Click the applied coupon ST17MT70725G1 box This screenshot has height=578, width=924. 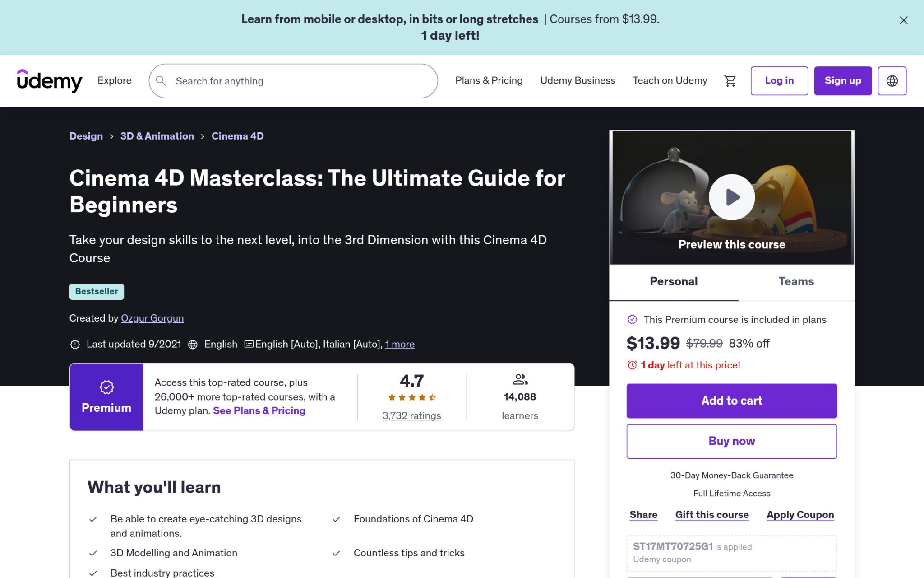tap(732, 553)
